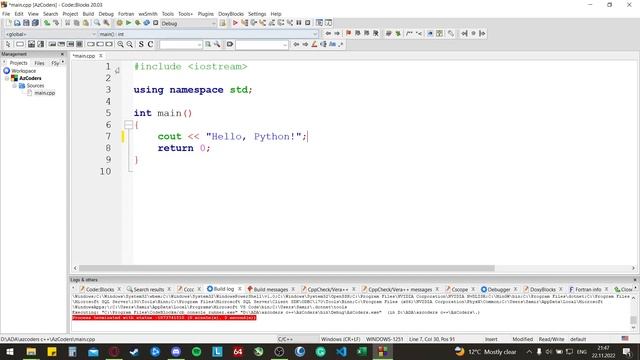The image size is (640, 360).
Task: Click the Paste toolbar icon
Action: pos(85,23)
